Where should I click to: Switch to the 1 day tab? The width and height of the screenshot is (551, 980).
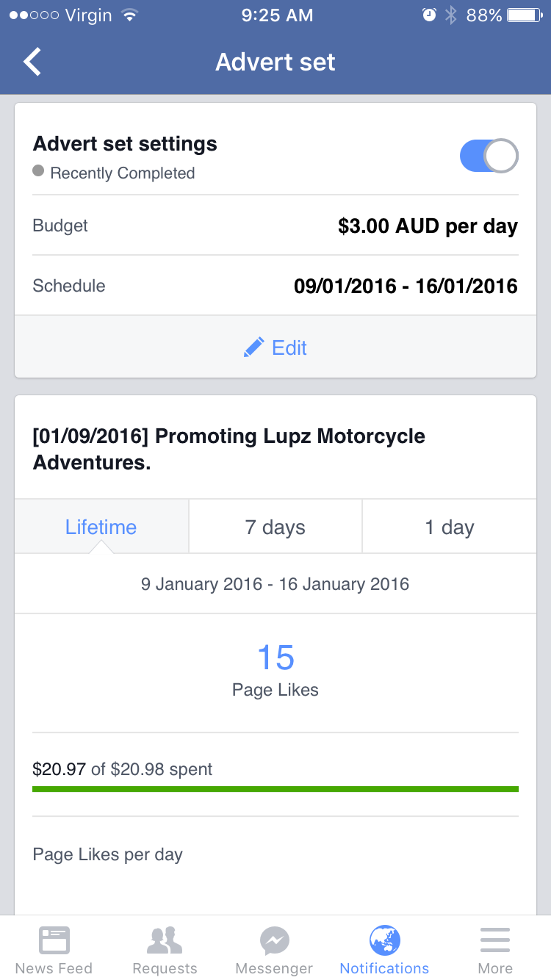click(x=450, y=527)
